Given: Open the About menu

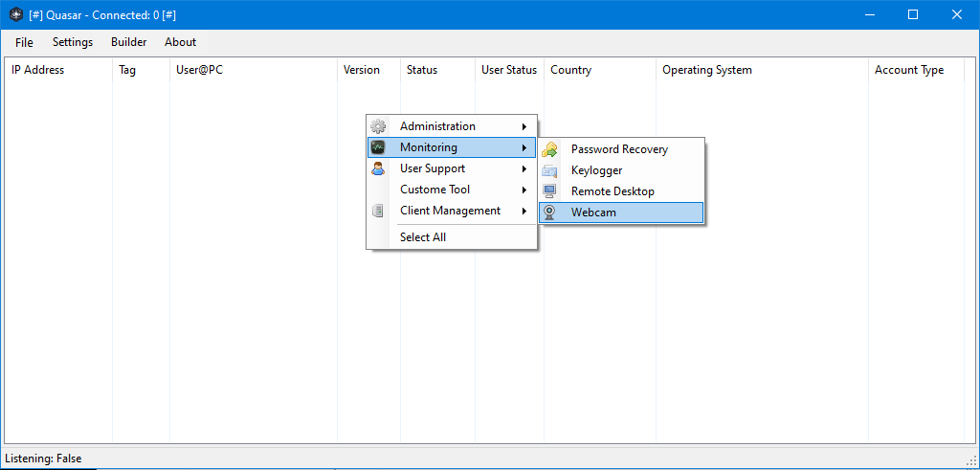Looking at the screenshot, I should tap(181, 42).
